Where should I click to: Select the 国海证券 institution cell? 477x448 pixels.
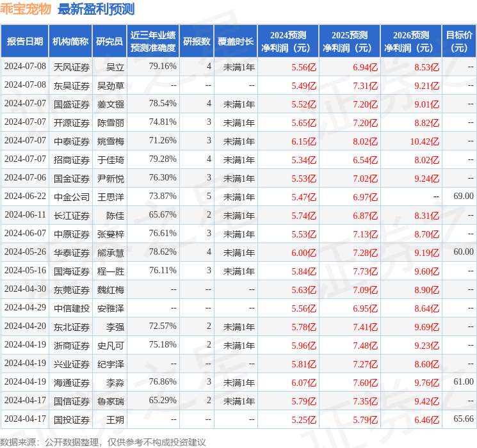click(72, 271)
